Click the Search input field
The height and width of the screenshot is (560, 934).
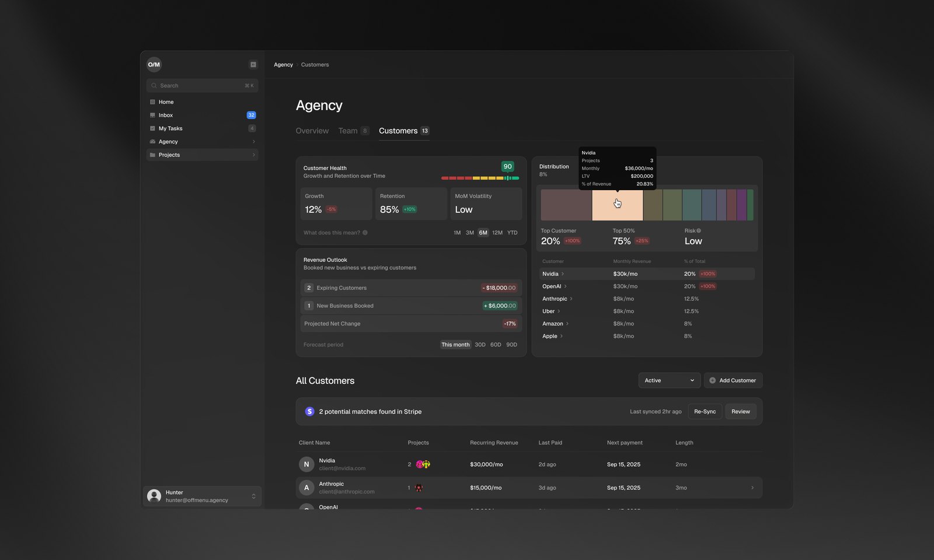pos(202,86)
